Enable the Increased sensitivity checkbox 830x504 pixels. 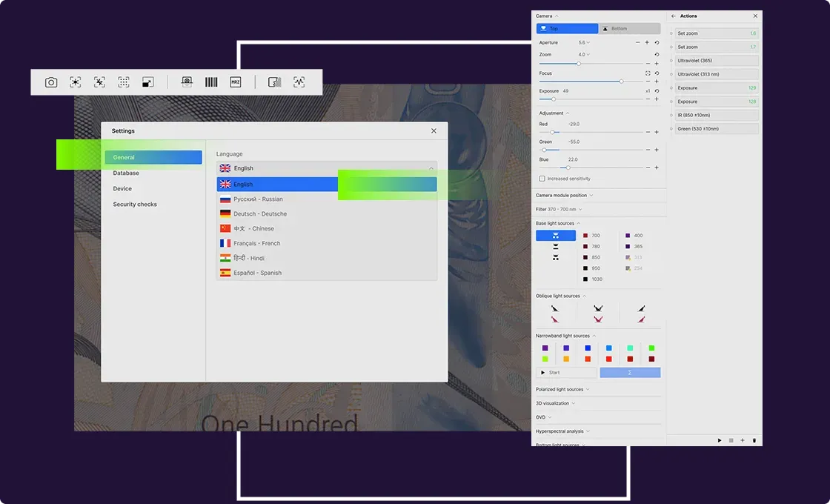pyautogui.click(x=542, y=179)
